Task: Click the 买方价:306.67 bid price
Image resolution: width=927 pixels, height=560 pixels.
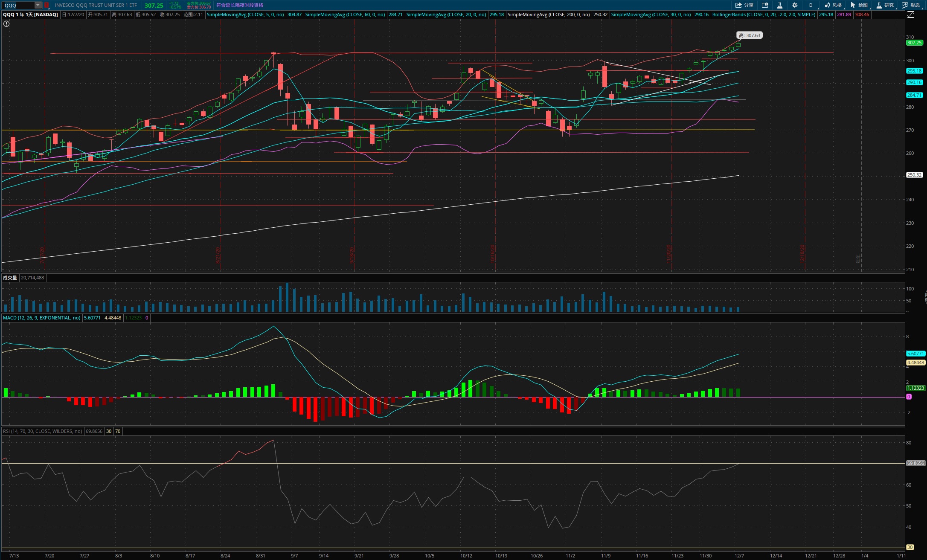Action: tap(199, 3)
